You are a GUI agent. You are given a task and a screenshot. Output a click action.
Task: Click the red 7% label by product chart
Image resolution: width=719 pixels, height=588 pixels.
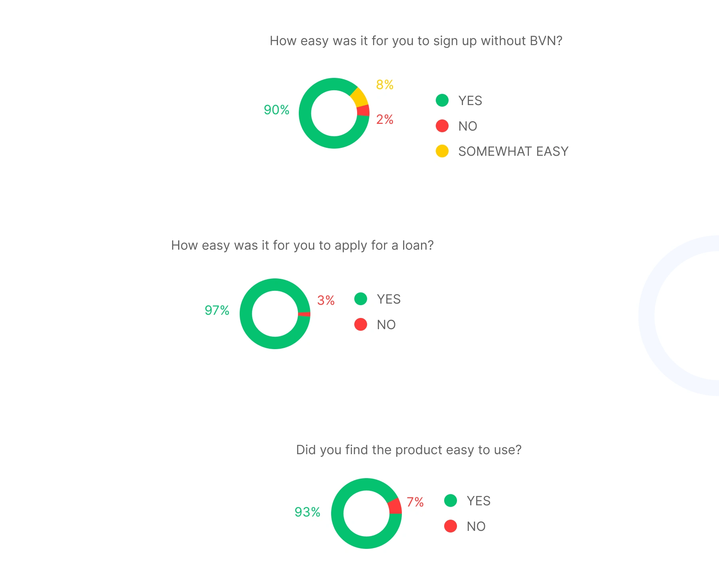tap(415, 502)
